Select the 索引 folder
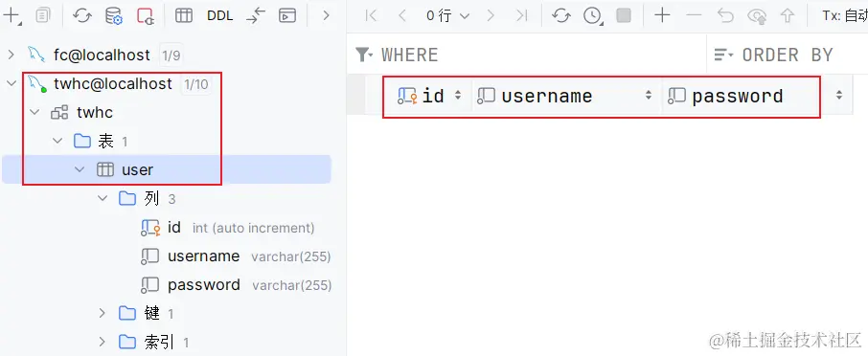Image resolution: width=868 pixels, height=356 pixels. (159, 343)
